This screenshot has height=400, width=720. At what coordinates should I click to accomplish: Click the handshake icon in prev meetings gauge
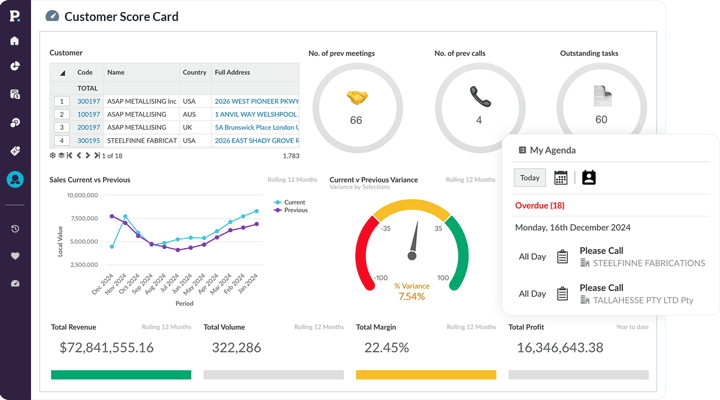pyautogui.click(x=357, y=97)
